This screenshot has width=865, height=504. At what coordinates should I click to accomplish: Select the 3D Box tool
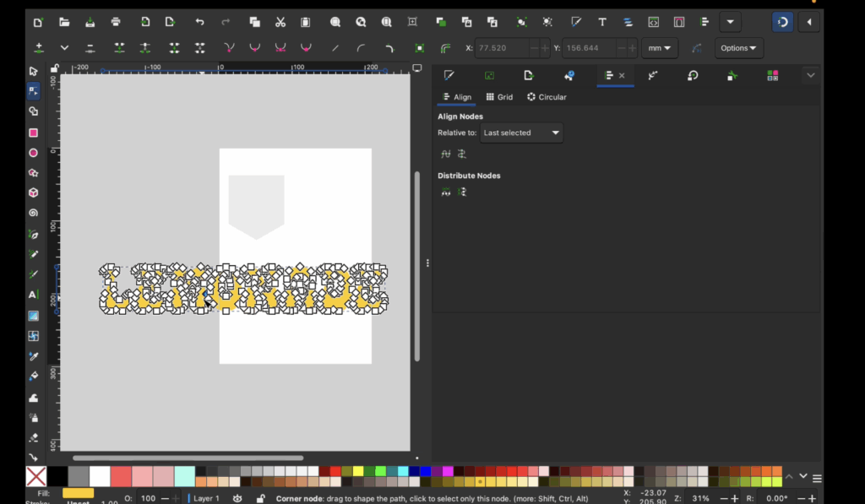(33, 192)
